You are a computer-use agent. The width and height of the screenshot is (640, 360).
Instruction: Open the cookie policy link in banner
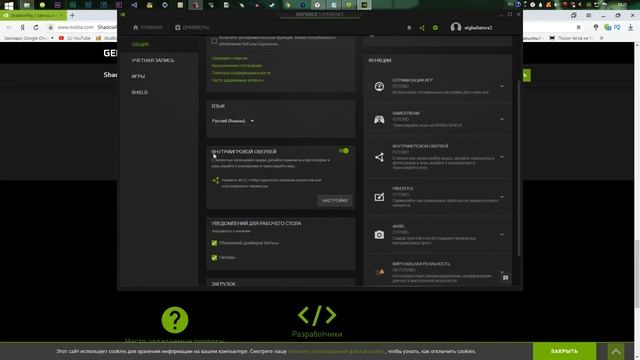pyautogui.click(x=336, y=351)
